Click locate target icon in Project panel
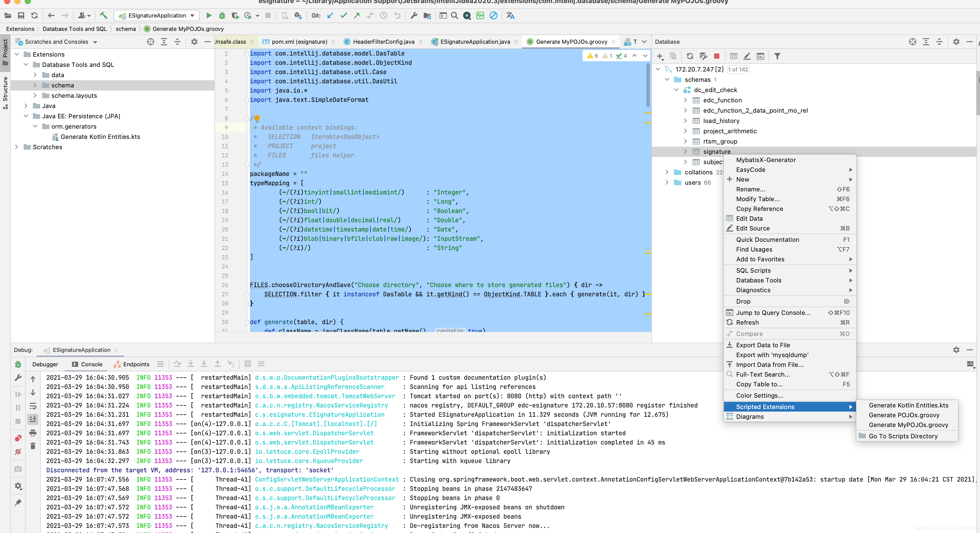The image size is (980, 533). (151, 42)
